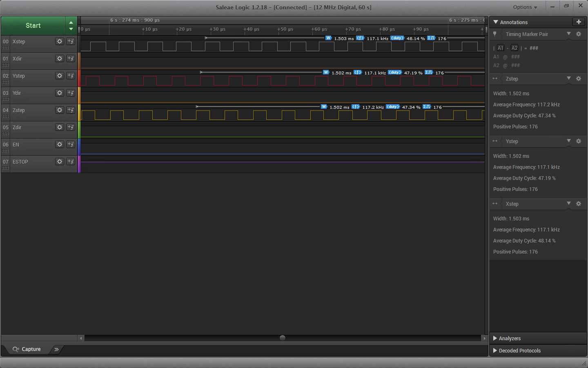Open Xstep annotation dropdown arrow
Image resolution: width=588 pixels, height=368 pixels.
click(569, 203)
